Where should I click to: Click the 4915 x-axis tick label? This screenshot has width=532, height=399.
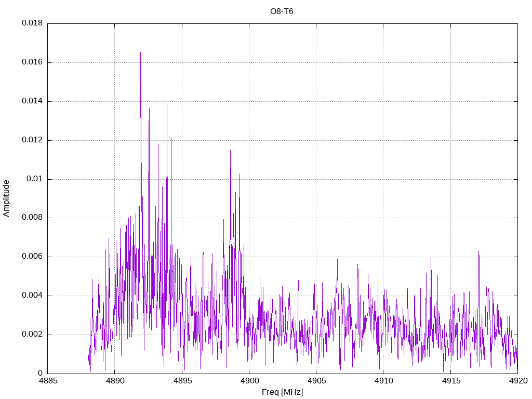pyautogui.click(x=450, y=381)
